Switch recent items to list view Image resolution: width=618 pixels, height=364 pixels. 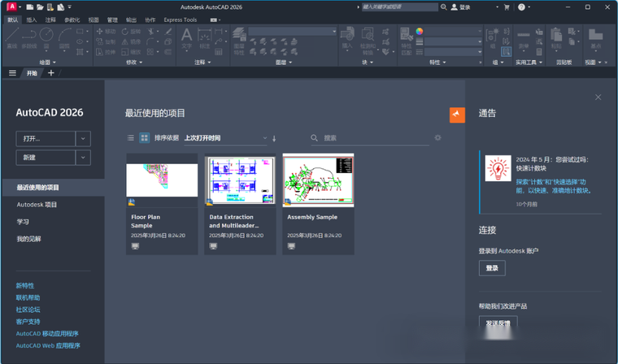click(130, 138)
